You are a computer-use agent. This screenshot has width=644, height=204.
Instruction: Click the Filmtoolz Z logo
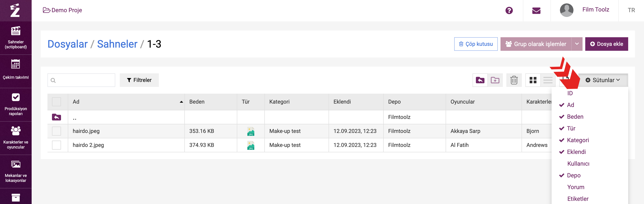click(15, 10)
